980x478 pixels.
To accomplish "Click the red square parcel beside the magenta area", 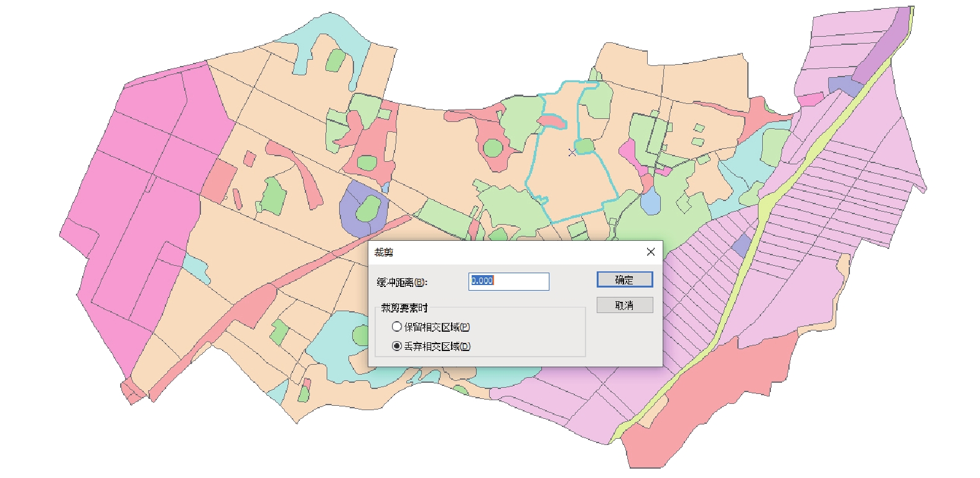I will [218, 180].
